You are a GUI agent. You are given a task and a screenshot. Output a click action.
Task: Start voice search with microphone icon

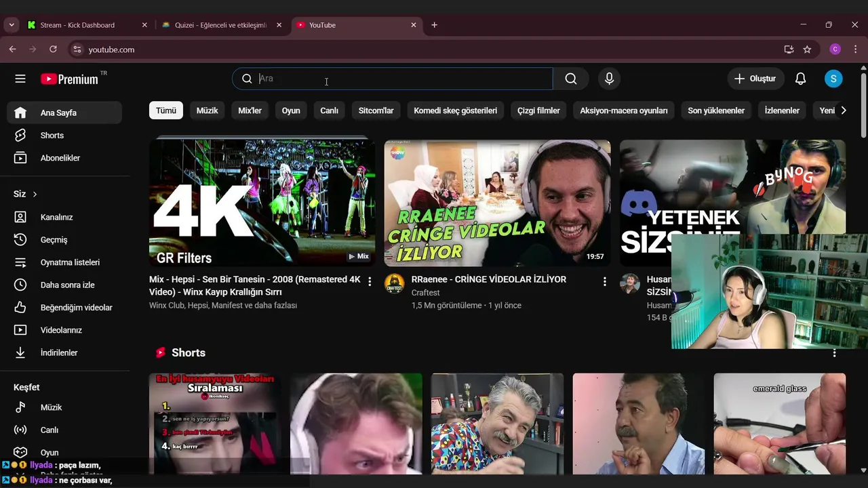click(x=609, y=79)
